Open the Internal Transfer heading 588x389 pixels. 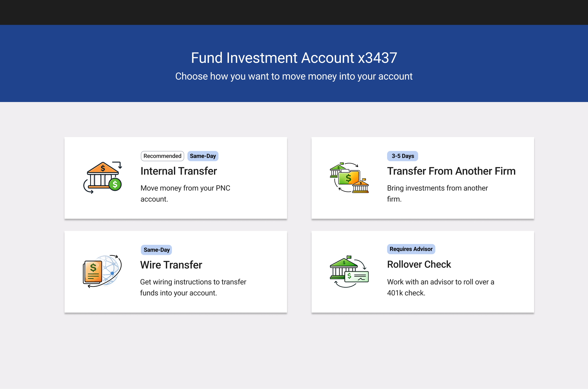tap(179, 171)
